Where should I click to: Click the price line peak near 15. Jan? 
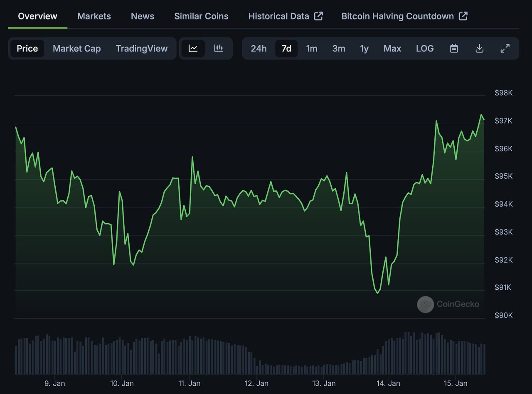pyautogui.click(x=481, y=115)
